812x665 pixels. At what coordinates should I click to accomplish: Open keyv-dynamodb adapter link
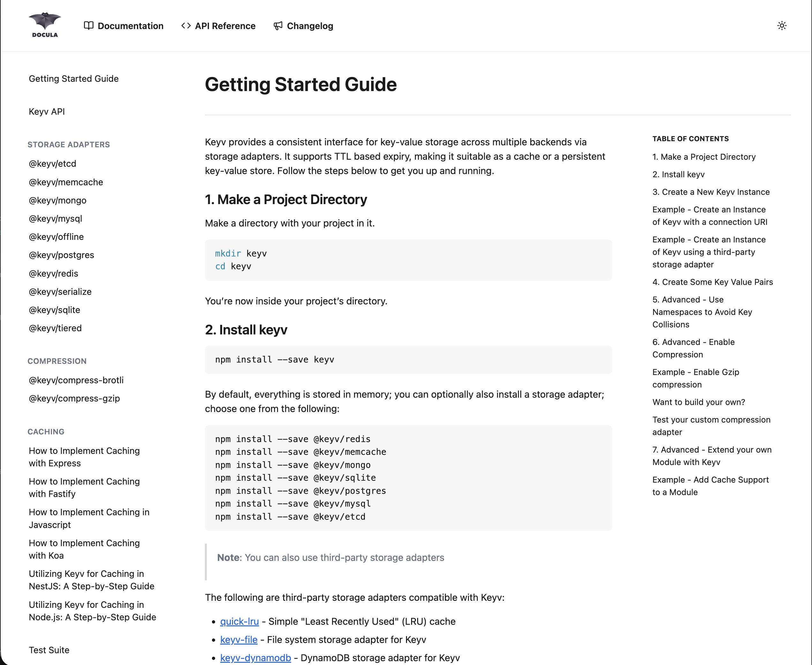click(255, 657)
